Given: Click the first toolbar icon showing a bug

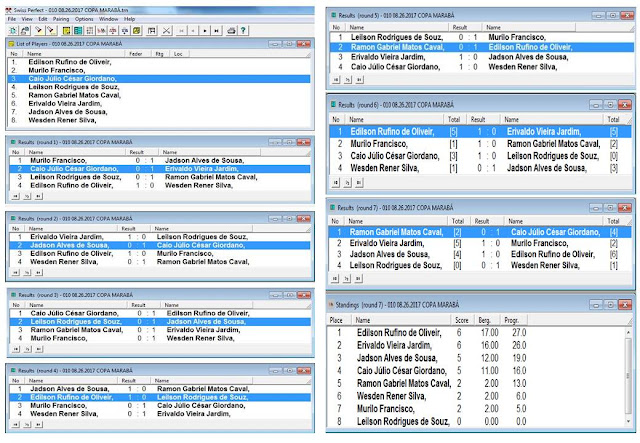Looking at the screenshot, I should pyautogui.click(x=13, y=30).
